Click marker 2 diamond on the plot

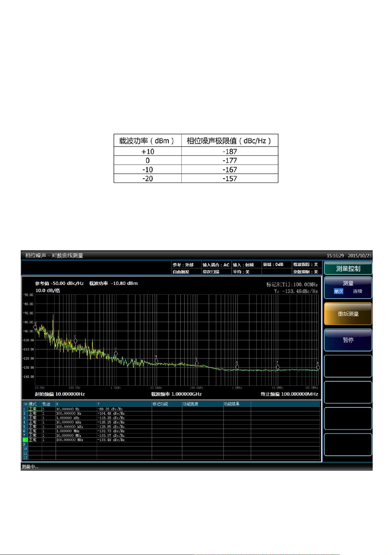tap(75, 341)
